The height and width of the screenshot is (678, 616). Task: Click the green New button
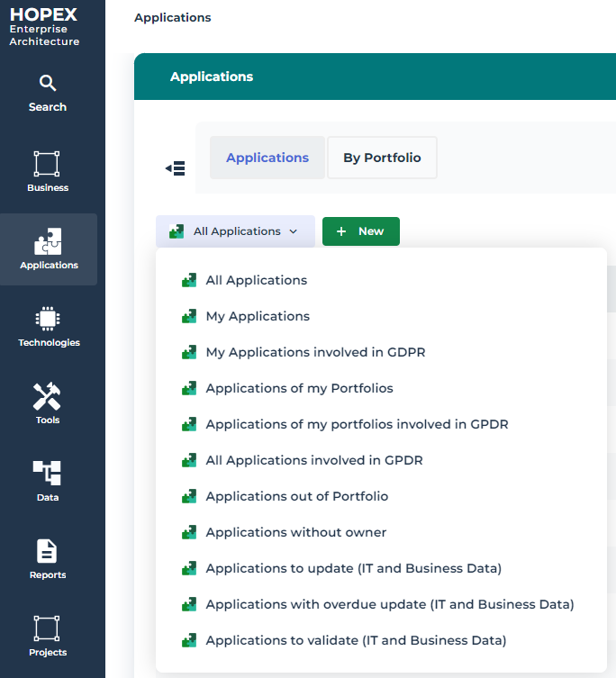[x=360, y=231]
